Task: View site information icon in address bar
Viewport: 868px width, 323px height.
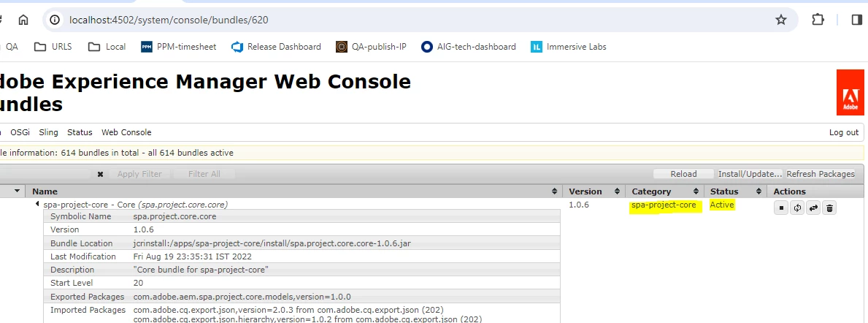Action: point(54,20)
